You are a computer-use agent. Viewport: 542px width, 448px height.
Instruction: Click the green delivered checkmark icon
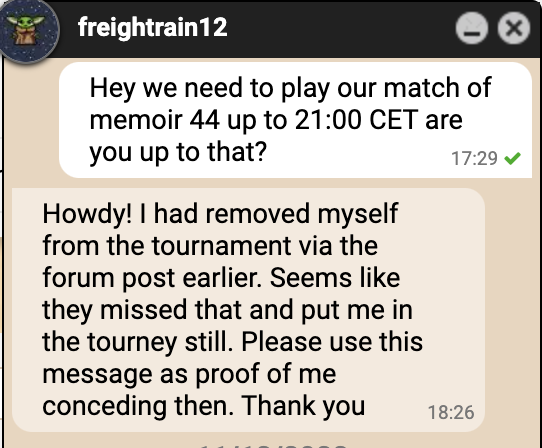(512, 158)
